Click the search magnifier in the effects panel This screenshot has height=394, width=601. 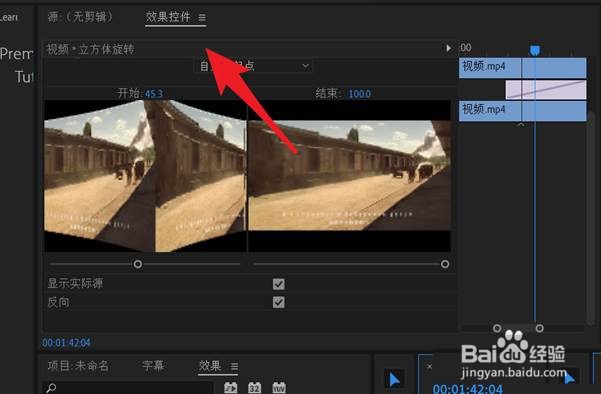click(x=51, y=388)
